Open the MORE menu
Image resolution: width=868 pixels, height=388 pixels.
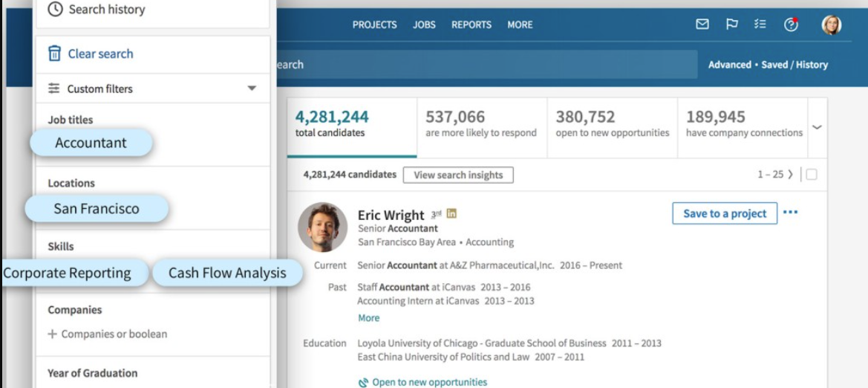tap(520, 25)
